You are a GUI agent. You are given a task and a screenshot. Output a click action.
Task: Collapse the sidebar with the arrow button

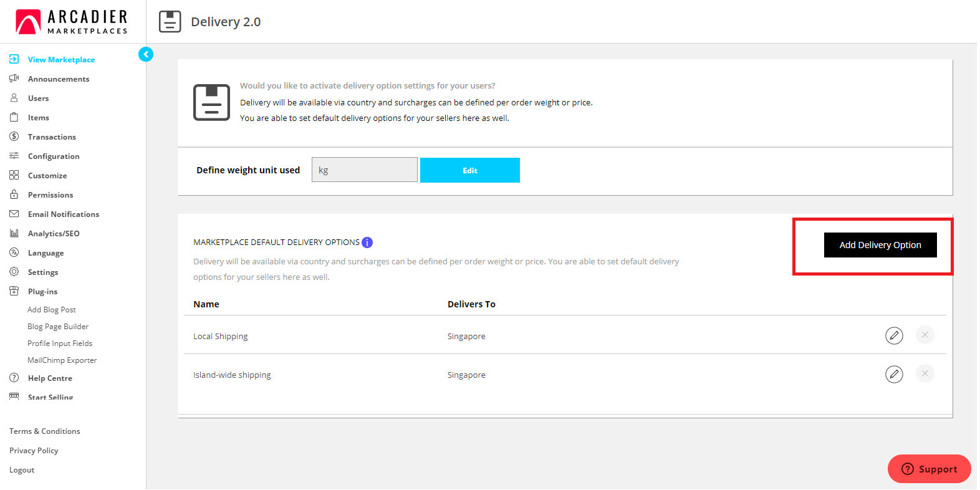(x=146, y=54)
